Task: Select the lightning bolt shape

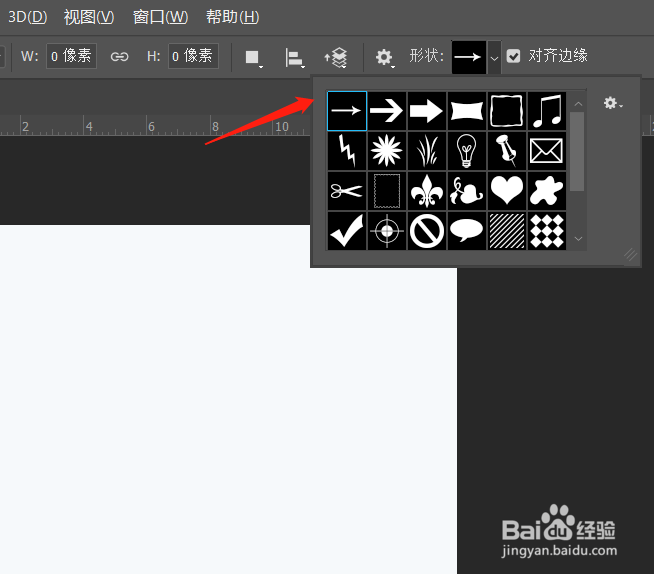Action: (347, 151)
